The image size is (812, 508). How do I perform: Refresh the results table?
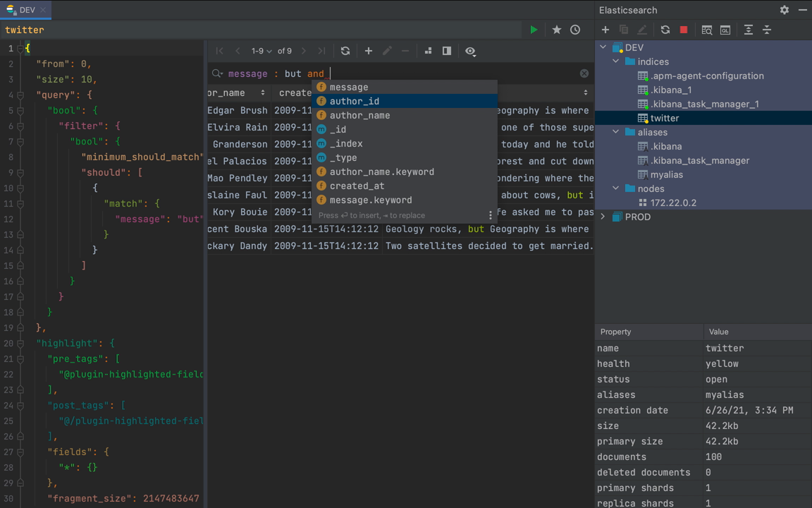coord(345,51)
